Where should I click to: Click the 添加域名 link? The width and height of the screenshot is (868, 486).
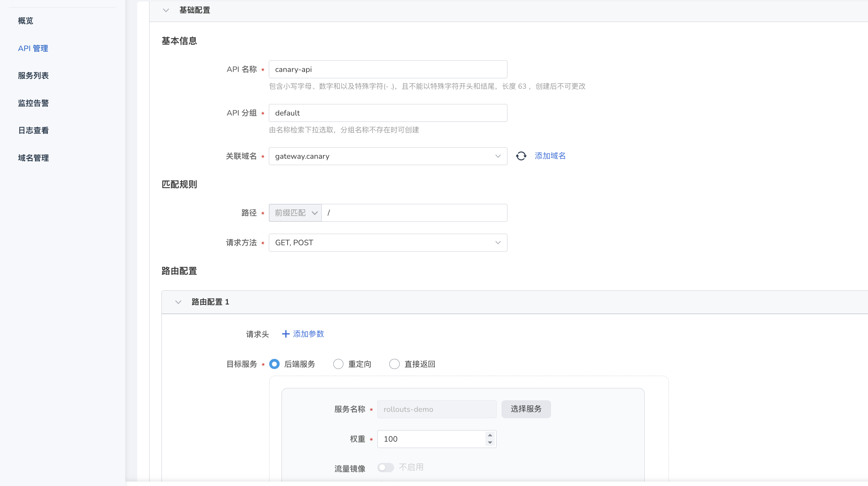tap(550, 156)
